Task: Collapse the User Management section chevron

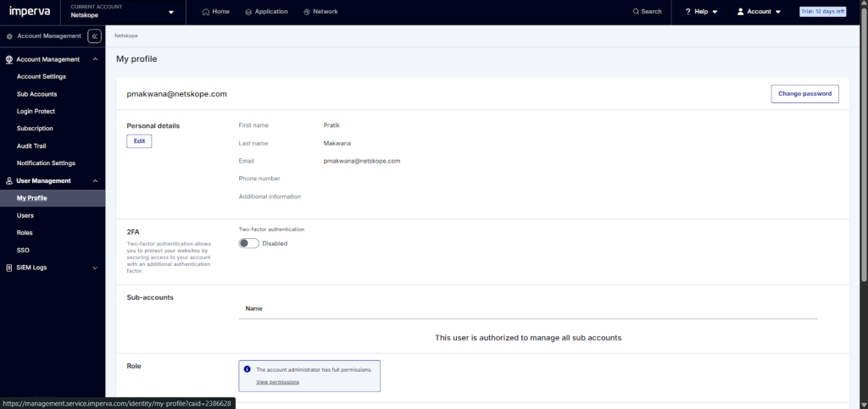Action: pos(95,180)
